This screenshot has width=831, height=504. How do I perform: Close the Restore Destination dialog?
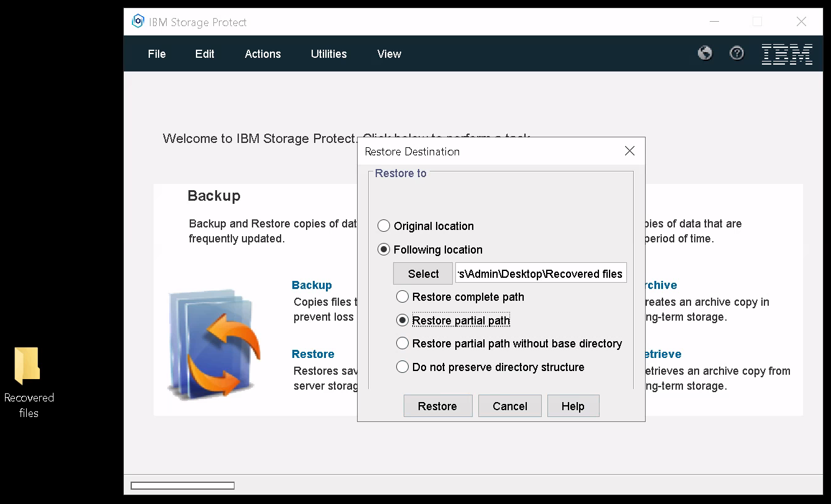[629, 151]
